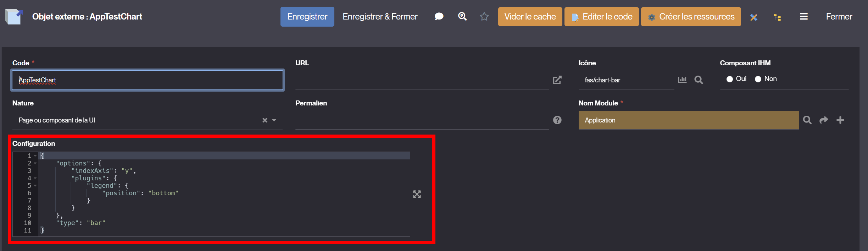Select Non for Composant IHM

pos(758,79)
